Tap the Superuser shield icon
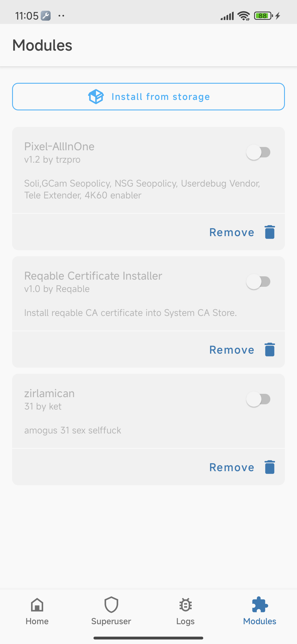This screenshot has width=297, height=644. 111,605
